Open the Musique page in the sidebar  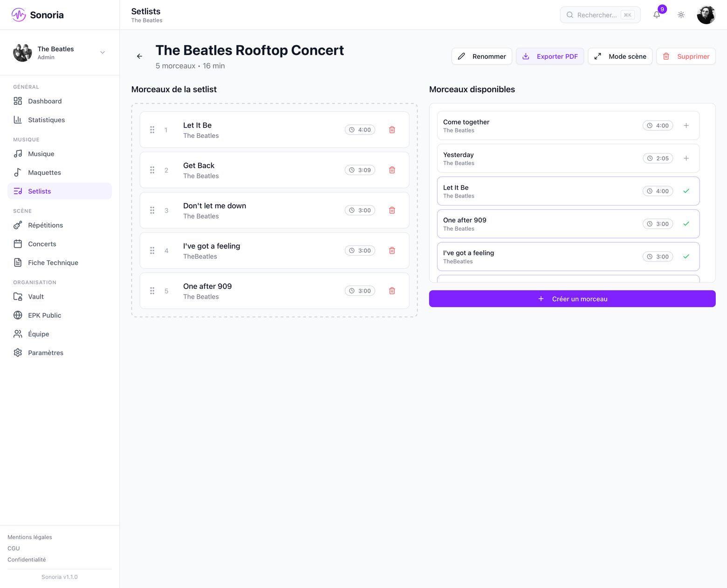[60, 154]
